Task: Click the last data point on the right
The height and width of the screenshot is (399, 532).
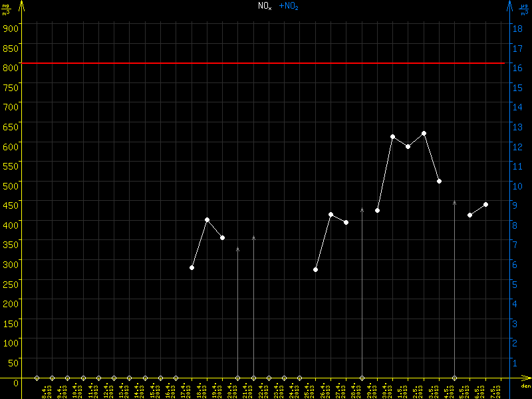Action: 485,204
